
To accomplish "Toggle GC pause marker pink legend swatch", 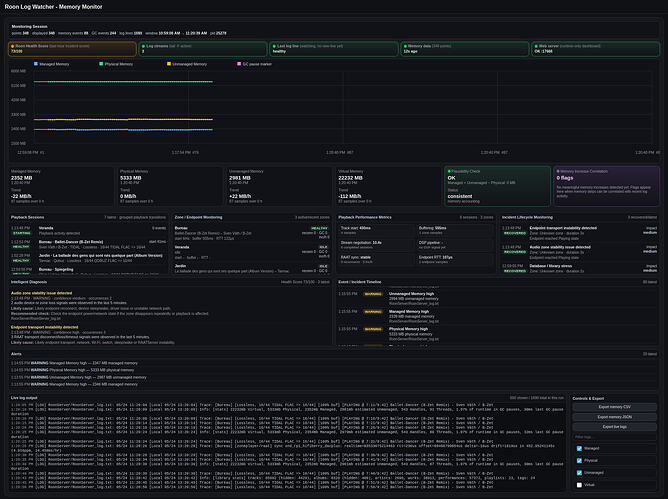I will click(x=239, y=64).
